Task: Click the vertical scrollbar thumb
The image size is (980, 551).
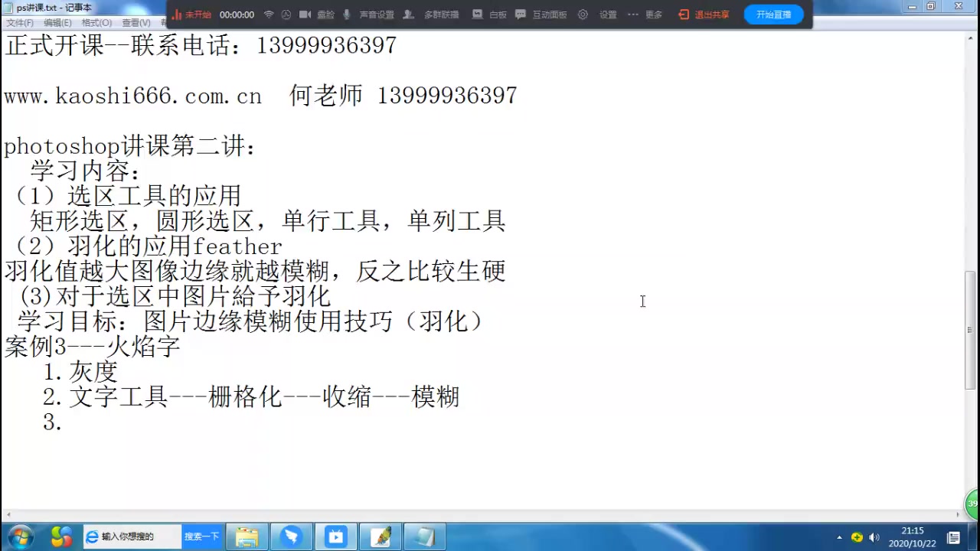Action: [x=970, y=330]
